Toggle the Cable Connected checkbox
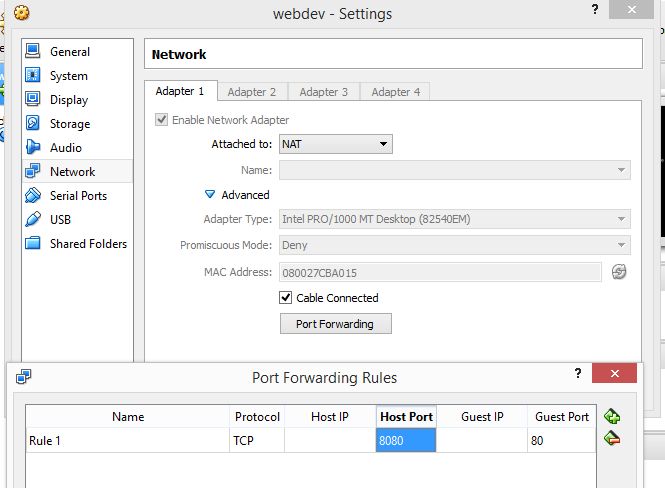The image size is (665, 488). tap(285, 298)
